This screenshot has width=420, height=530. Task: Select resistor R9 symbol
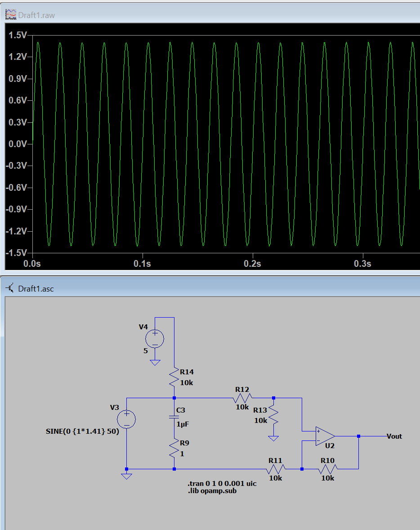(174, 449)
